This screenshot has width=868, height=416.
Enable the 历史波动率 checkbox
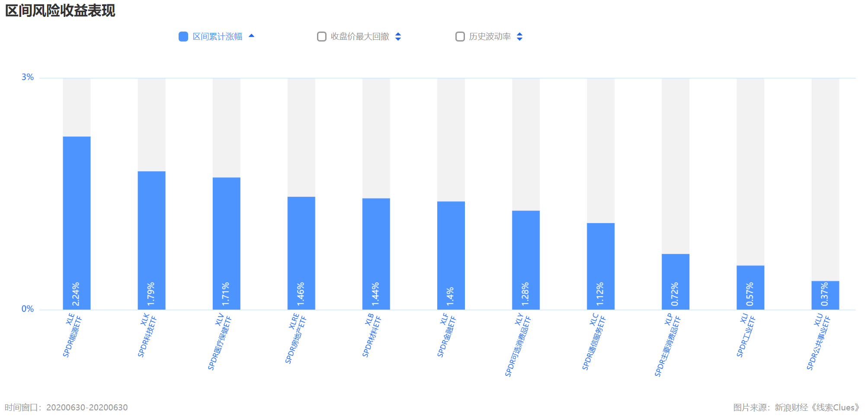[x=460, y=37]
